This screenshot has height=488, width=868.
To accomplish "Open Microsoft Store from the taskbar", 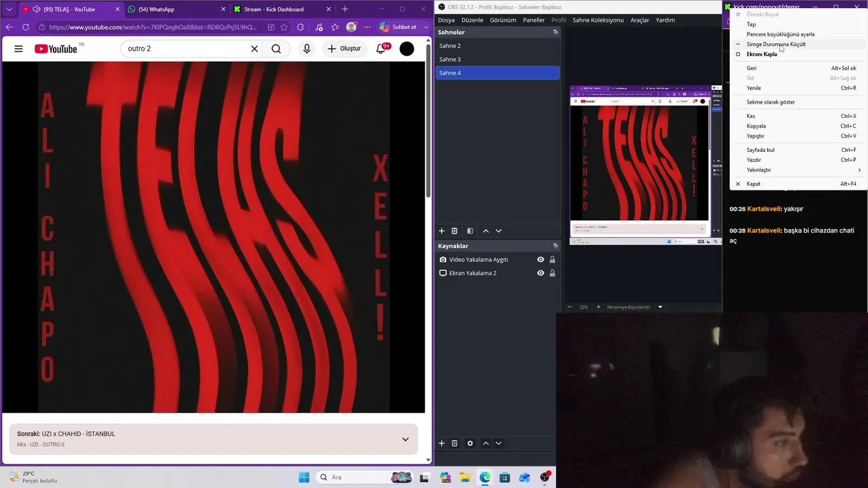I will click(x=505, y=477).
